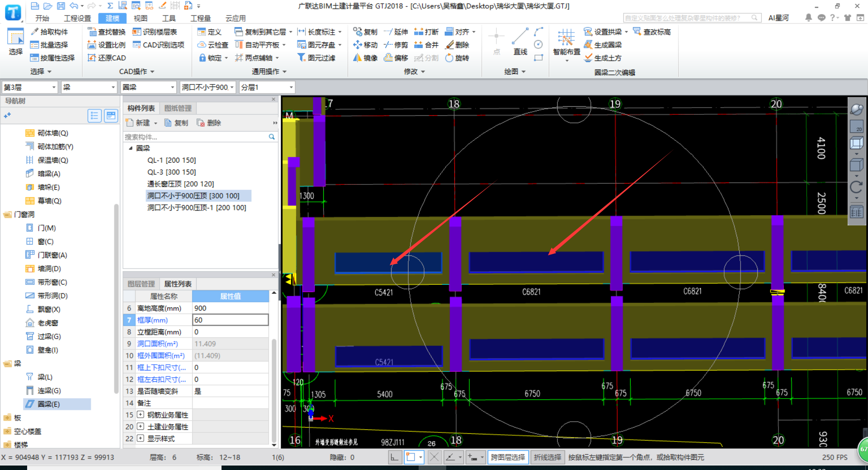Open the 洞口不小于900 component dropdown
The width and height of the screenshot is (868, 470).
(208, 87)
